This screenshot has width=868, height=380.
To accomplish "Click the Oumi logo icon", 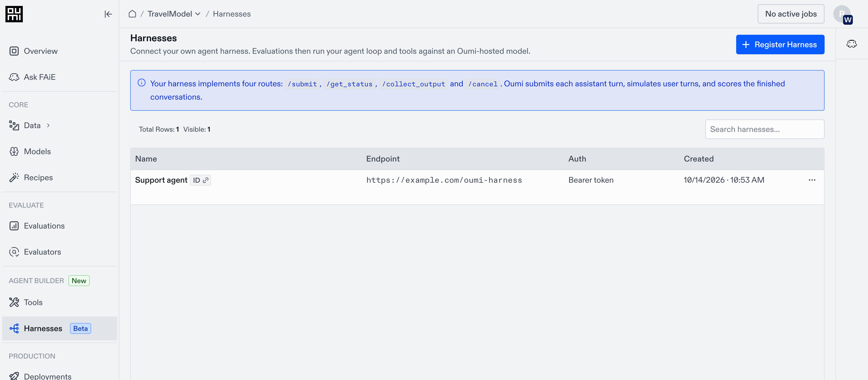I will (14, 14).
